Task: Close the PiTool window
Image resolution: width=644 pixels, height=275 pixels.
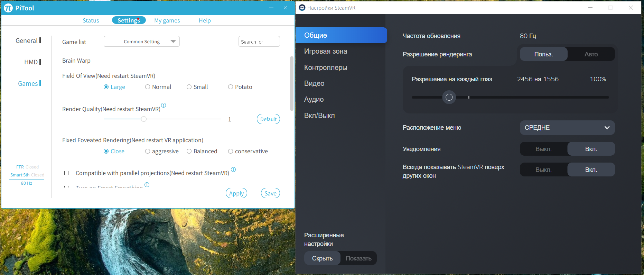Action: [285, 8]
